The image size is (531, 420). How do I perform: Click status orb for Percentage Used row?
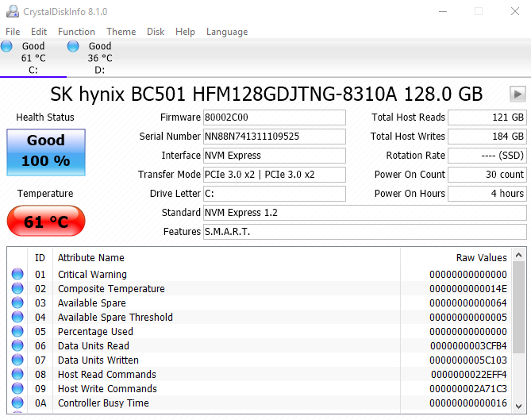(x=17, y=331)
